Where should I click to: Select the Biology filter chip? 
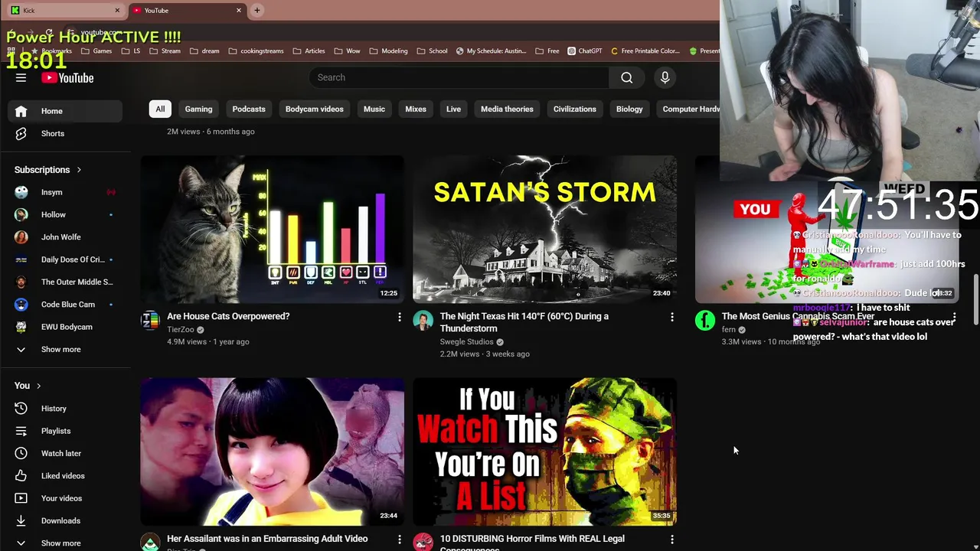click(x=629, y=109)
